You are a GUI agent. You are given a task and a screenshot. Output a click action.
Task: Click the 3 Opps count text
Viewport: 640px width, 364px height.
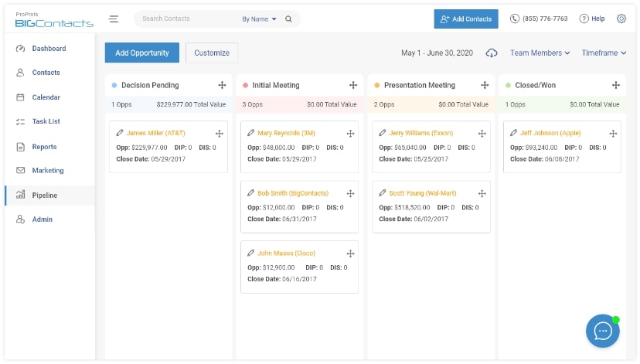pos(252,104)
